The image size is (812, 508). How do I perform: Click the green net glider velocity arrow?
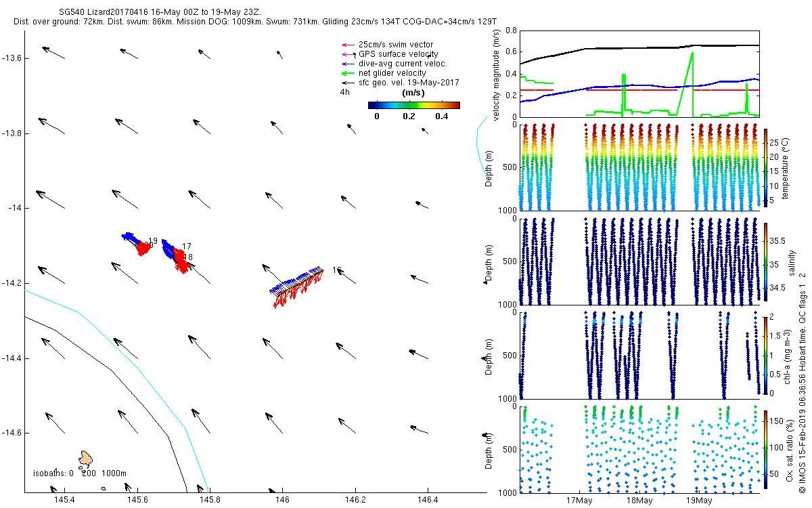click(x=347, y=73)
